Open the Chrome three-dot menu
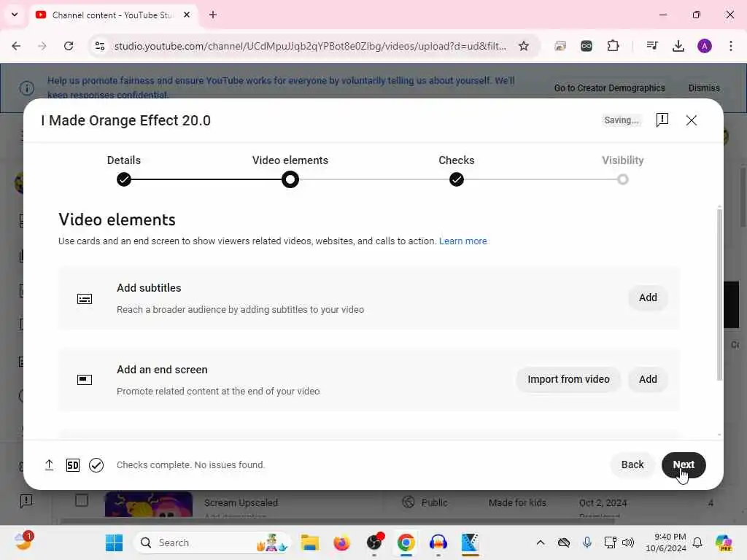The width and height of the screenshot is (747, 560). (731, 46)
